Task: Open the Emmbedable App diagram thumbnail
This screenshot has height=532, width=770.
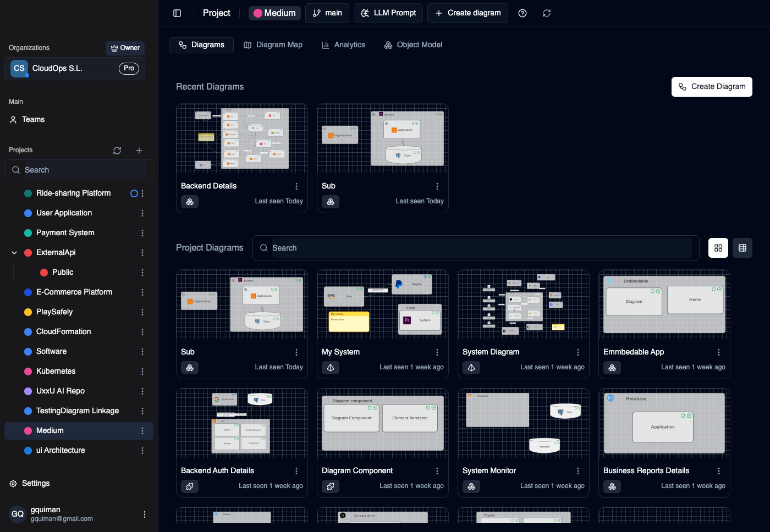Action: pyautogui.click(x=664, y=305)
